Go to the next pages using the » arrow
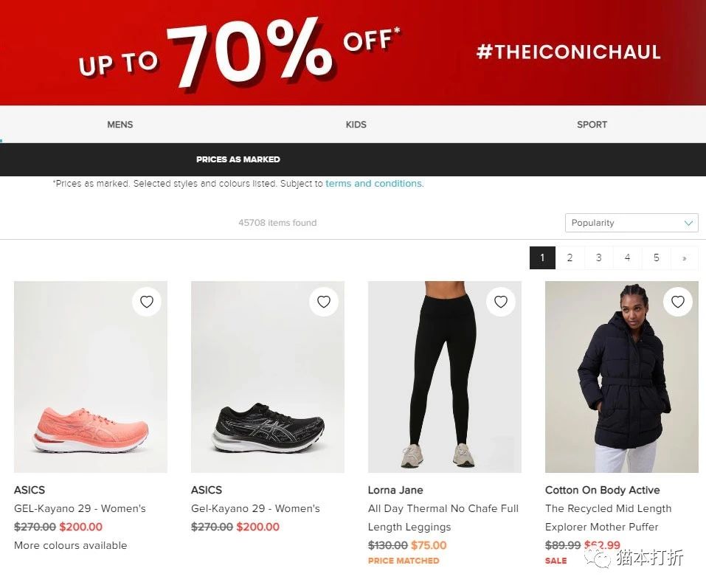This screenshot has height=588, width=706. [685, 258]
